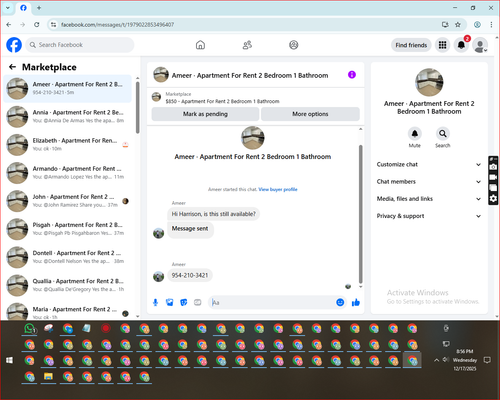
Task: Go back with the browser back arrow
Action: click(9, 24)
